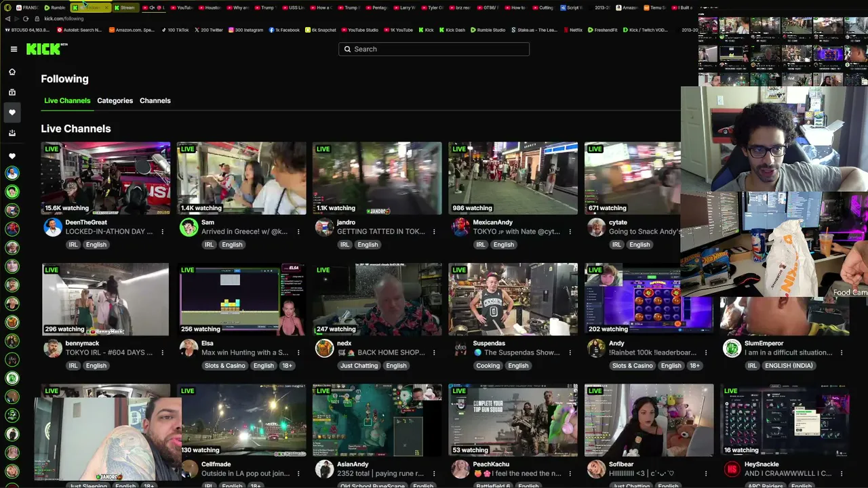
Task: Open the Netflix bookmark
Action: click(x=572, y=30)
